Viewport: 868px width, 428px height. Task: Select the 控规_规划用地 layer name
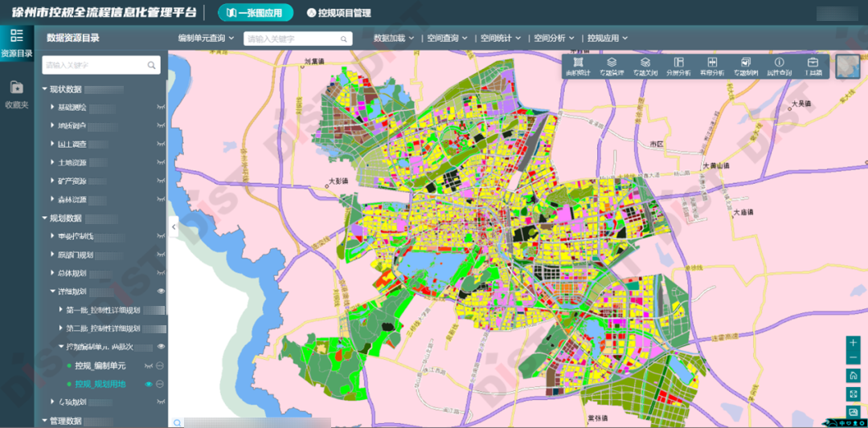tap(100, 384)
